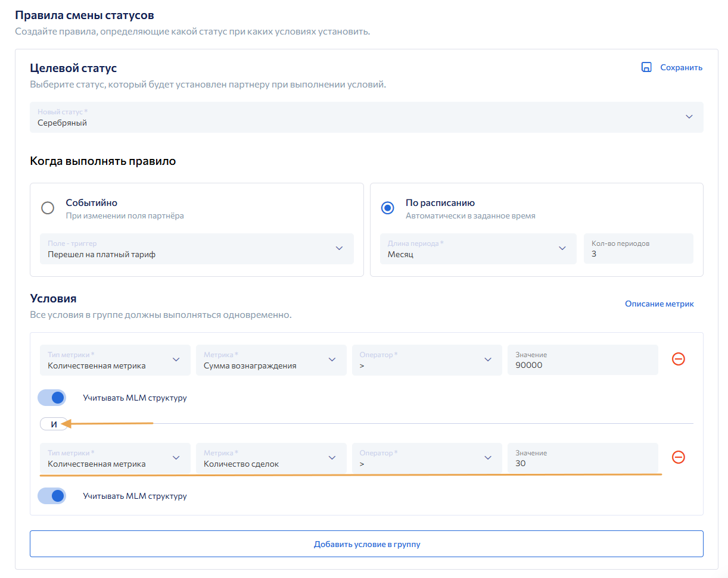Expand Оператор dropdown in the 90000 row
This screenshot has width=728, height=578.
click(x=427, y=360)
